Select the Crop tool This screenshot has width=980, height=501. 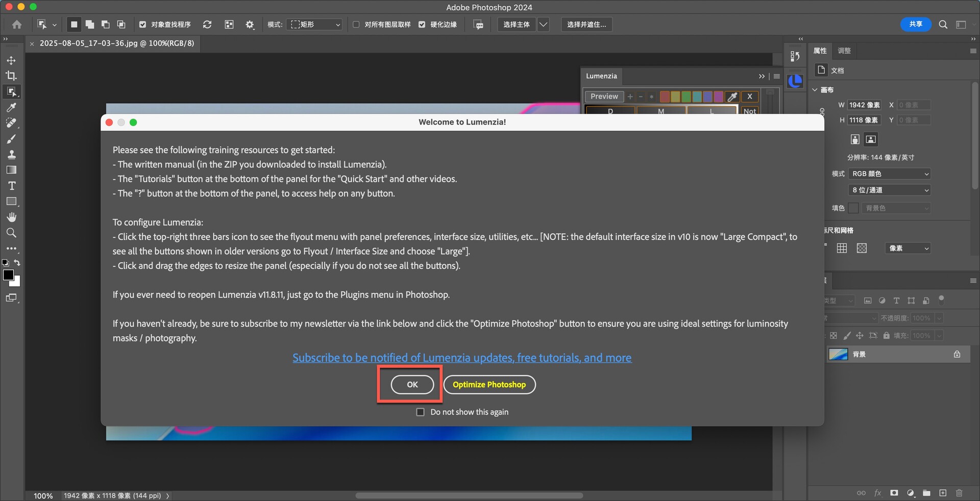[x=11, y=76]
